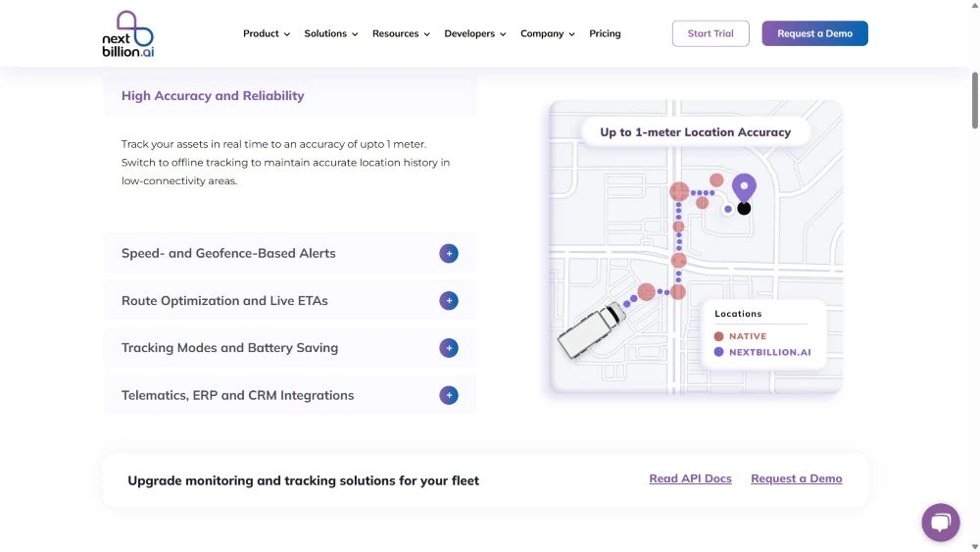Collapse the High Accuracy and Reliability section

click(213, 96)
